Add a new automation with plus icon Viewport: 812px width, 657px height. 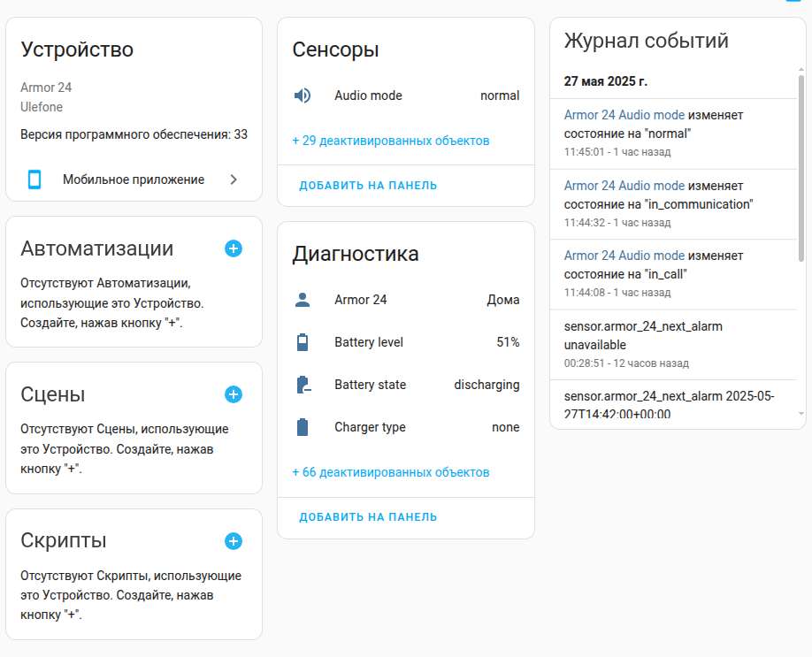(x=233, y=248)
